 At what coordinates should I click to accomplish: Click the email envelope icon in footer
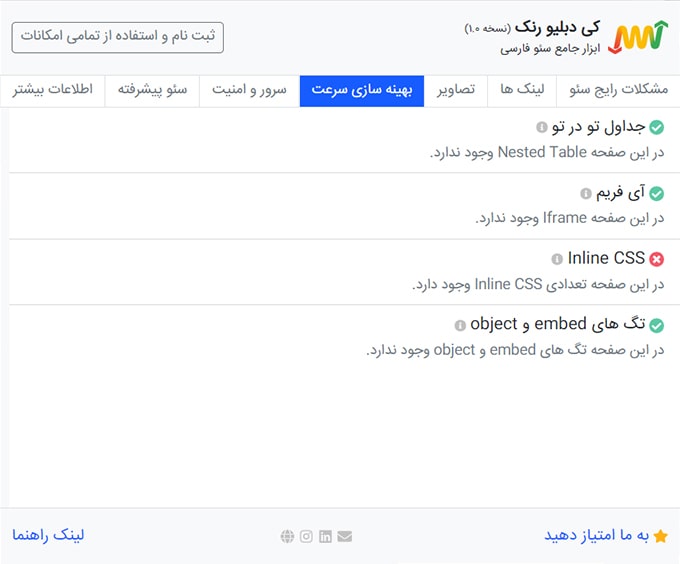[x=345, y=536]
